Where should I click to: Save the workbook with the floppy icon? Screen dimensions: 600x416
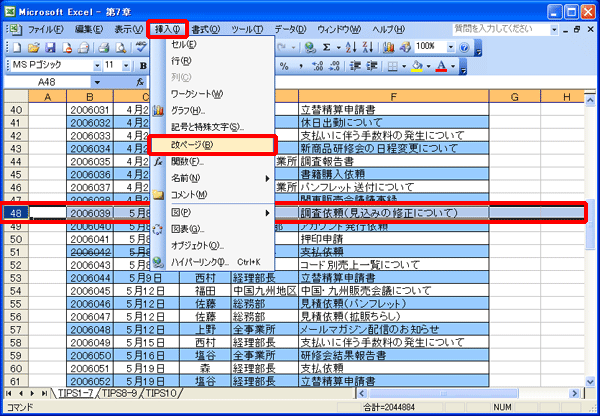click(51, 47)
